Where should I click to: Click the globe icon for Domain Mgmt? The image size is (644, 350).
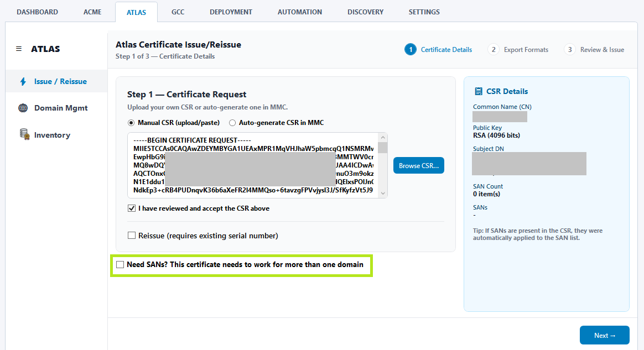click(x=23, y=108)
